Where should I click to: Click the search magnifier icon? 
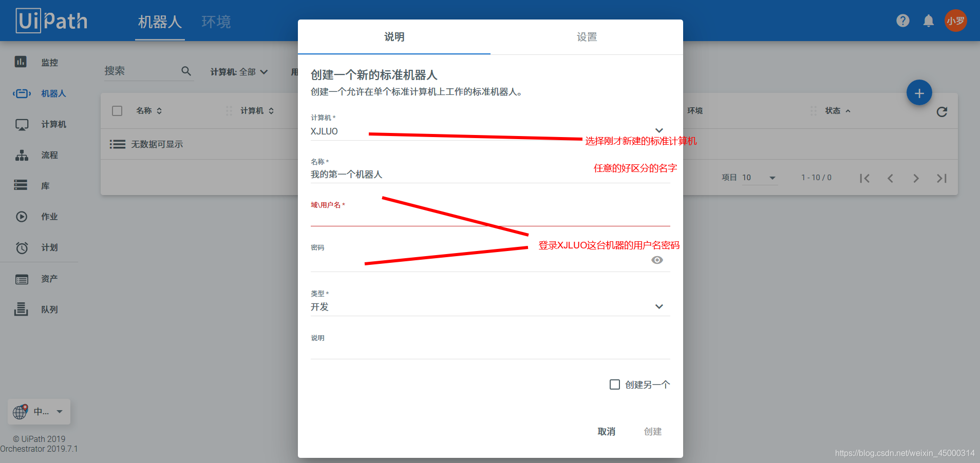(x=186, y=71)
